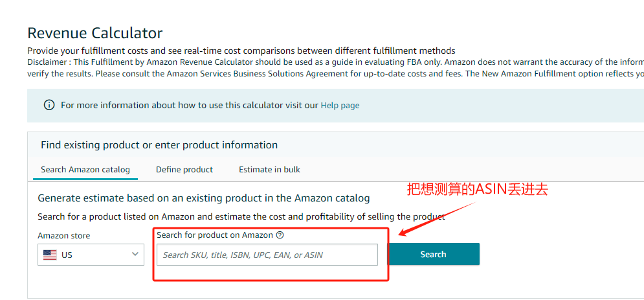
Task: Open the US store selector box
Action: [91, 255]
